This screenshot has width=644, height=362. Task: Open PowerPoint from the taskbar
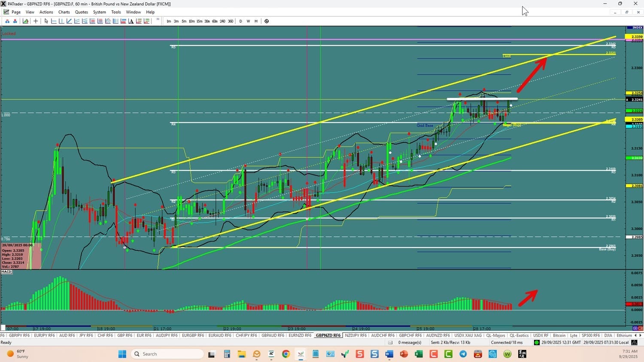[404, 354]
